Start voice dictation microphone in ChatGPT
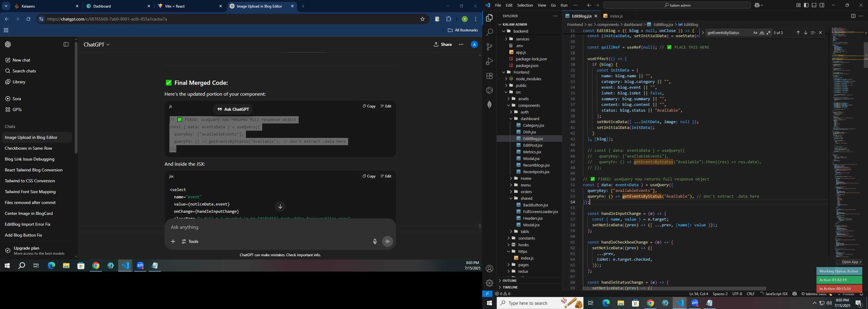The width and height of the screenshot is (868, 309). tap(374, 241)
